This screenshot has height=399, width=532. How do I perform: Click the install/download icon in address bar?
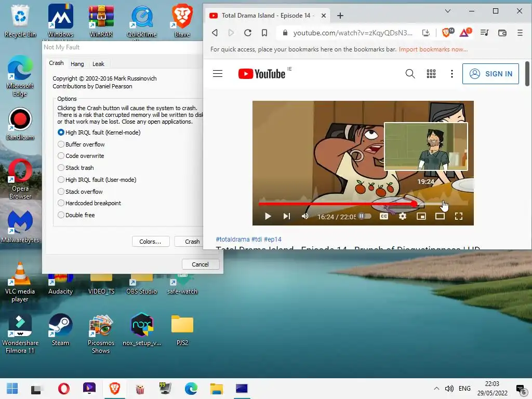[x=425, y=33]
